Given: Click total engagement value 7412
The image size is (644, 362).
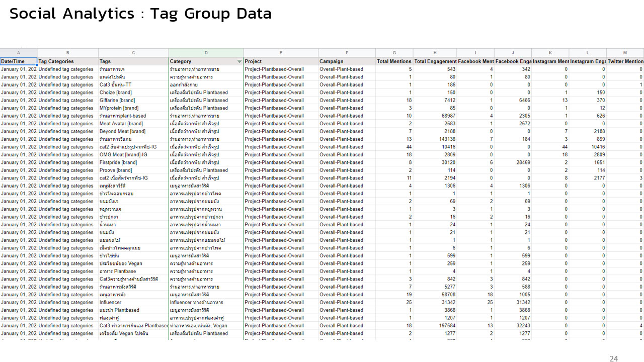Looking at the screenshot, I should coord(435,100).
